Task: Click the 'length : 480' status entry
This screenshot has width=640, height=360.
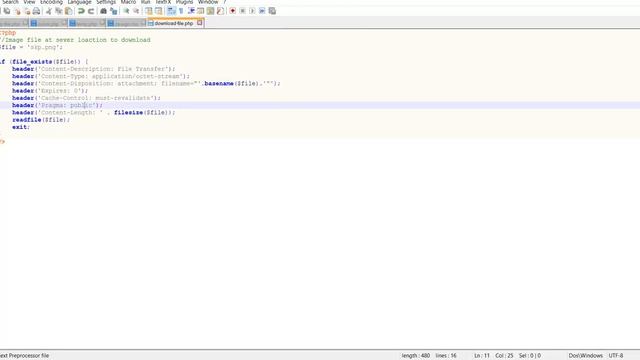Action: [416, 356]
